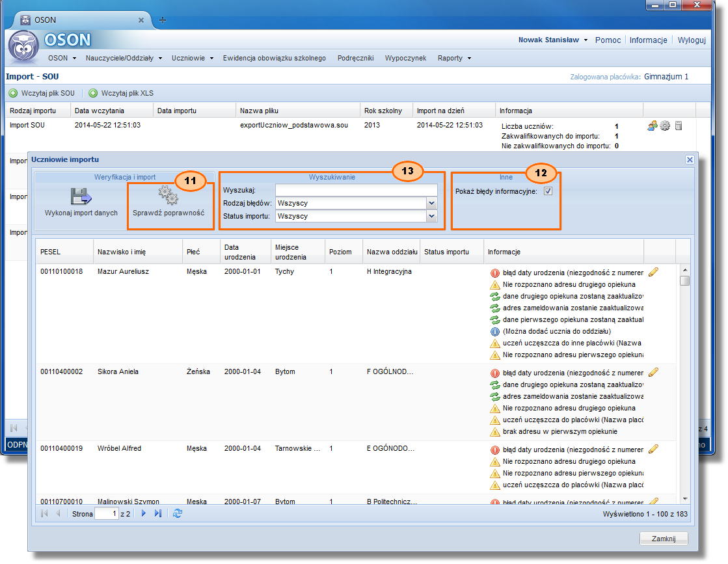
Task: Sort by Nazwa oddziału column header
Action: coord(392,252)
